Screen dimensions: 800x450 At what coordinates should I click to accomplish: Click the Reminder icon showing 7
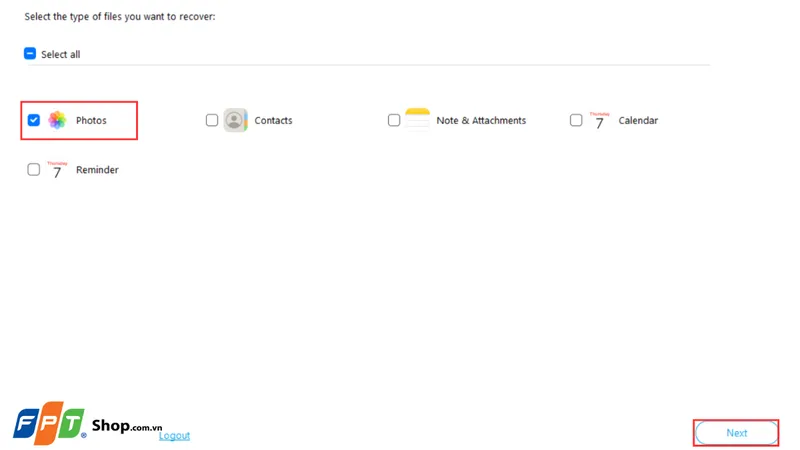57,170
